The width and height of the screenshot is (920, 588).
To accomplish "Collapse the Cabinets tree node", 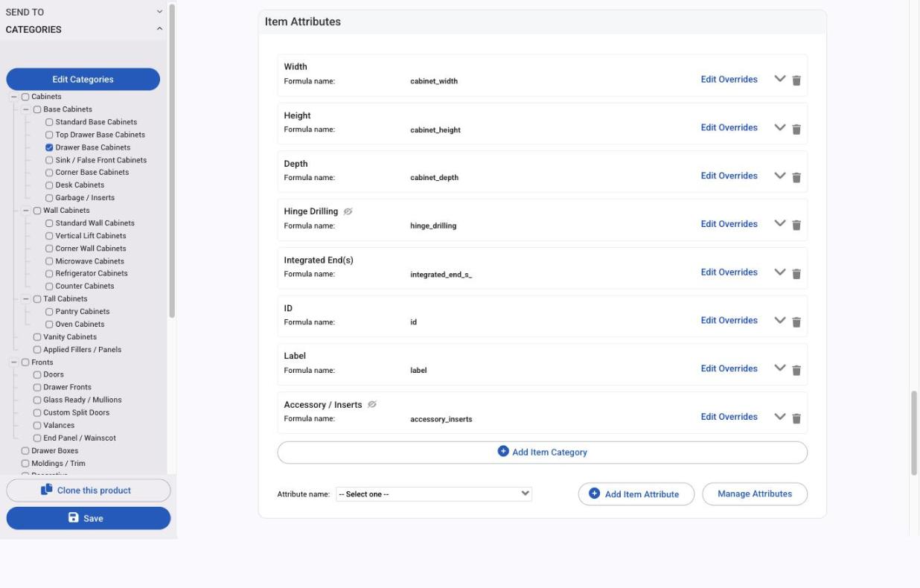I will (x=13, y=97).
